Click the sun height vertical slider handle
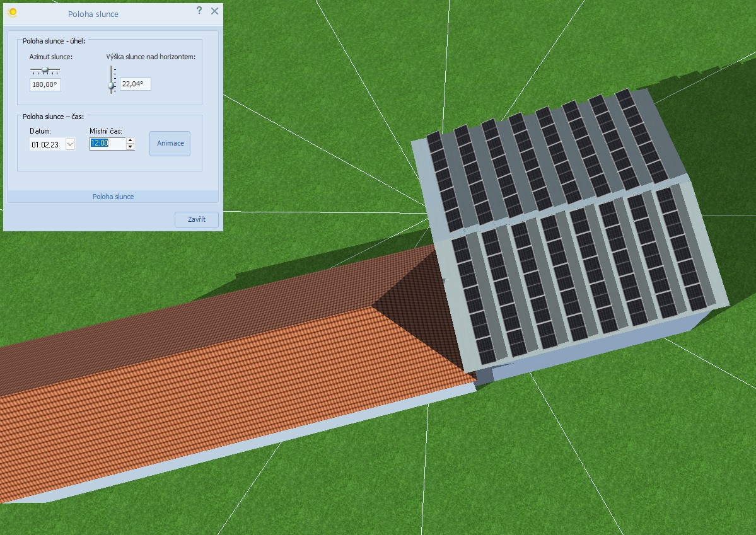756x535 pixels. pos(112,85)
